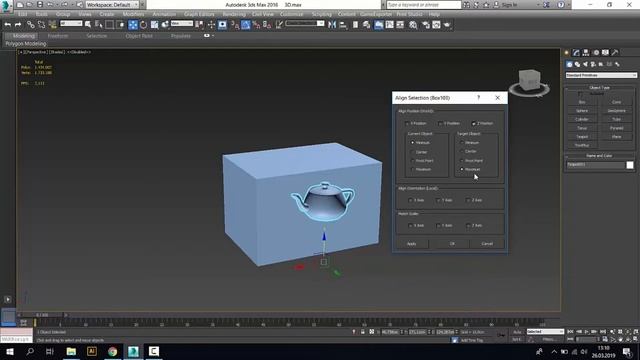
Task: Select the Select and Link tool
Action: point(30,25)
